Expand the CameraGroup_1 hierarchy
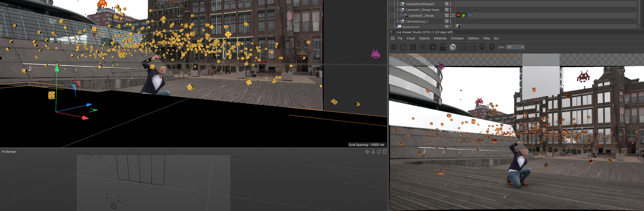 click(398, 21)
